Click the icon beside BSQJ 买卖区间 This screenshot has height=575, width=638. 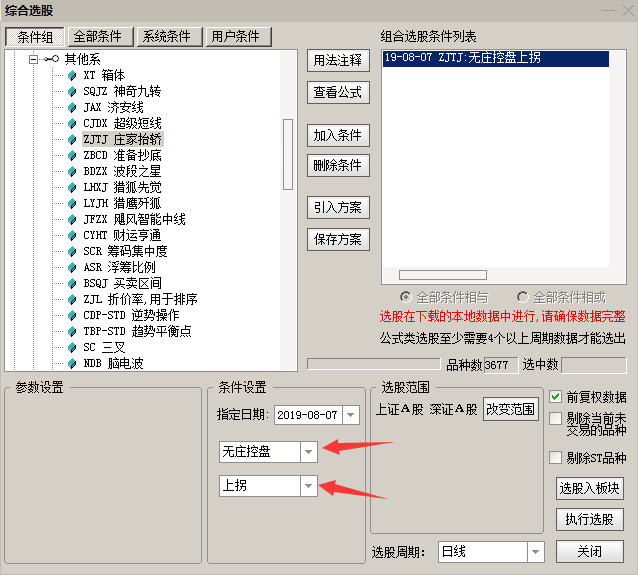(72, 283)
